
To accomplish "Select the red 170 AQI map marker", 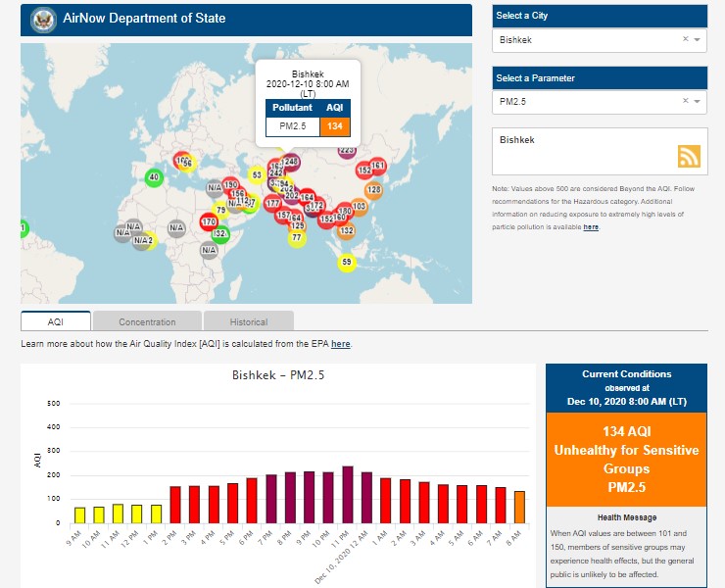I will [x=209, y=222].
